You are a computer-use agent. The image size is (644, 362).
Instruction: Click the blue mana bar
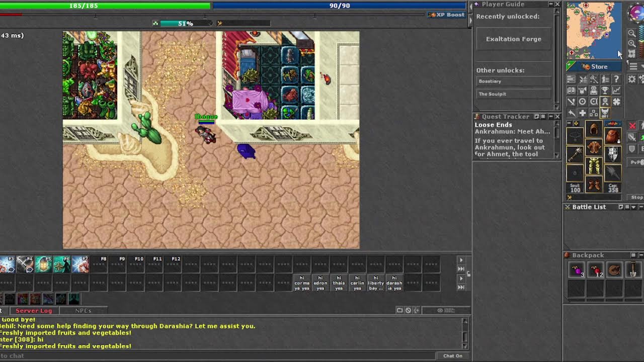coord(340,6)
